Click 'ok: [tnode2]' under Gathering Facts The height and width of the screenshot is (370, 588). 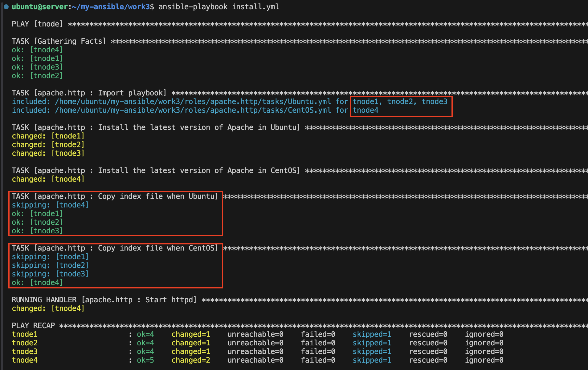37,76
